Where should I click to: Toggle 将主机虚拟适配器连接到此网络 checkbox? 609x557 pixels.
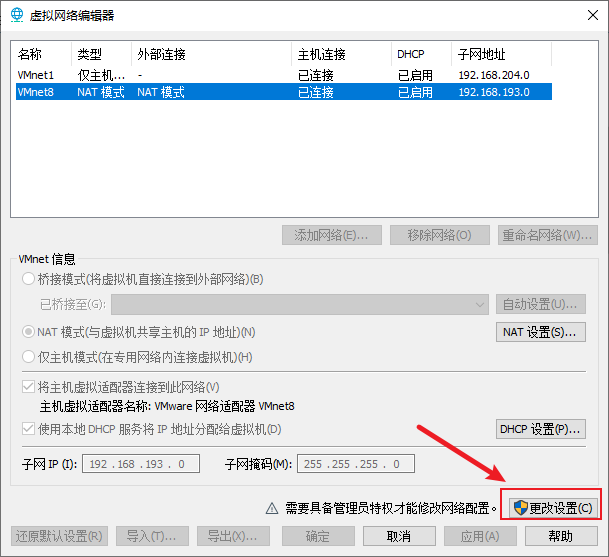click(x=28, y=387)
